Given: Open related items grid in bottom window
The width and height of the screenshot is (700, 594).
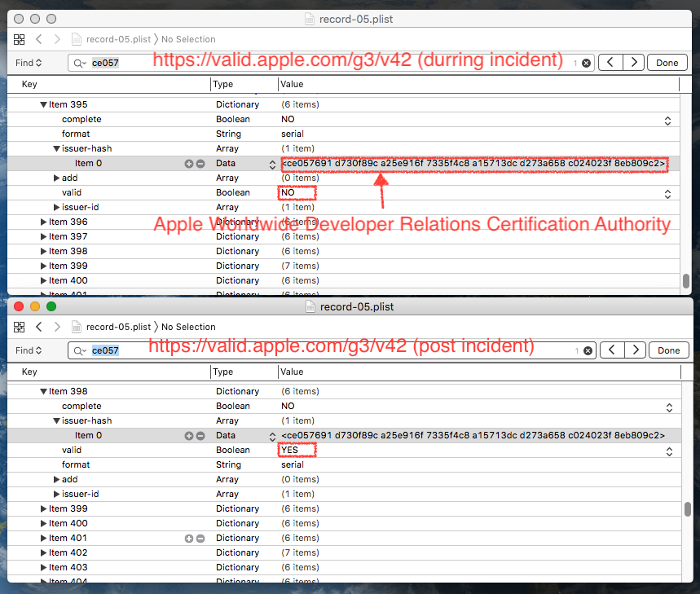Looking at the screenshot, I should tap(20, 327).
